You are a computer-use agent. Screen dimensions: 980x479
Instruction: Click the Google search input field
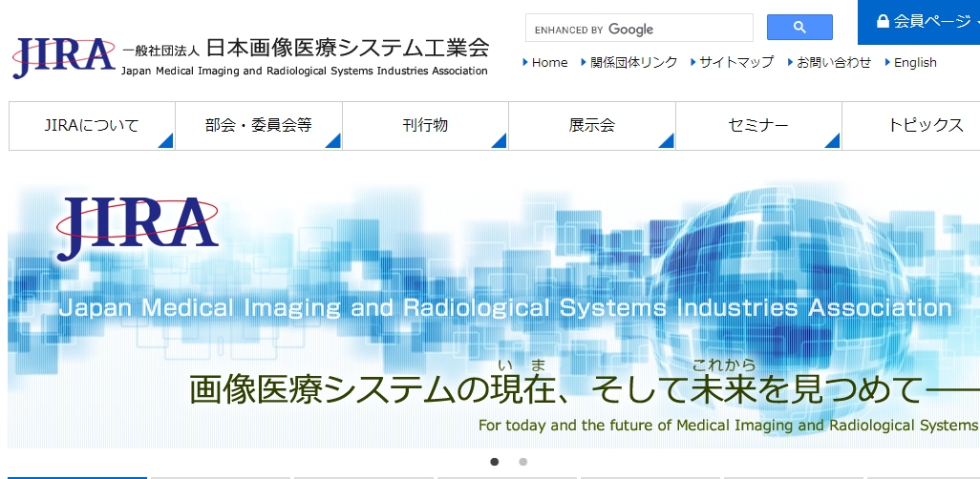(x=639, y=28)
